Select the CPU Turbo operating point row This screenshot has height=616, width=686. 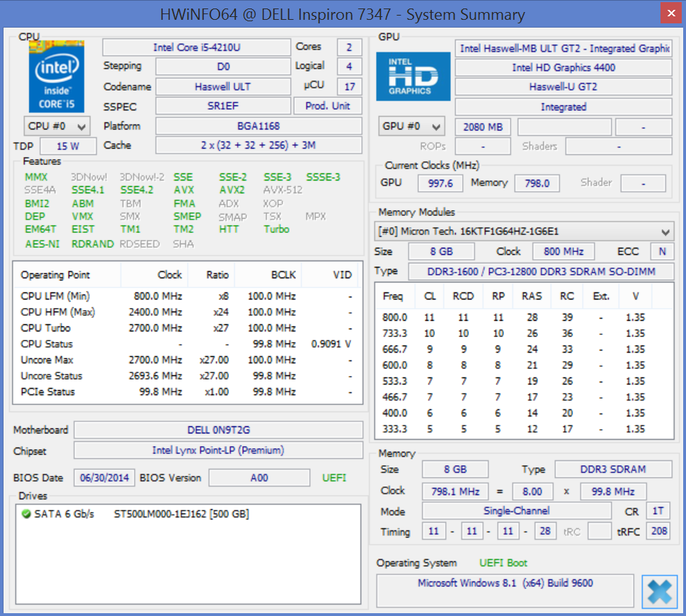pos(187,328)
